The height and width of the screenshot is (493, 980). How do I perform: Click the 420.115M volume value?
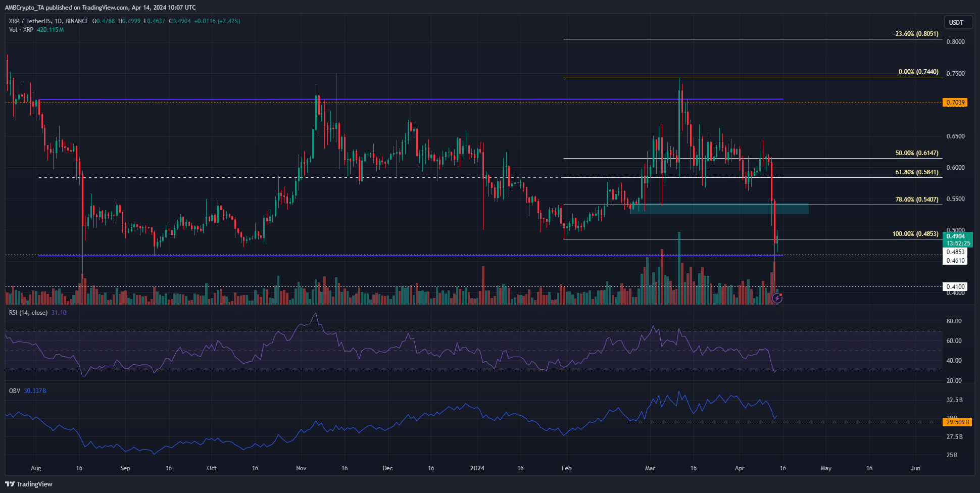pyautogui.click(x=51, y=30)
